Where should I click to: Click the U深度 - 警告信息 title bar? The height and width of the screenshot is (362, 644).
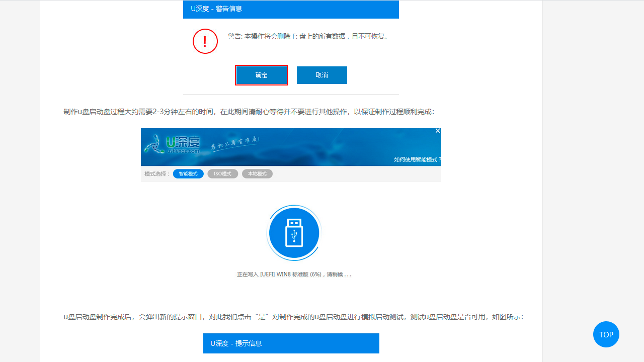(x=291, y=9)
